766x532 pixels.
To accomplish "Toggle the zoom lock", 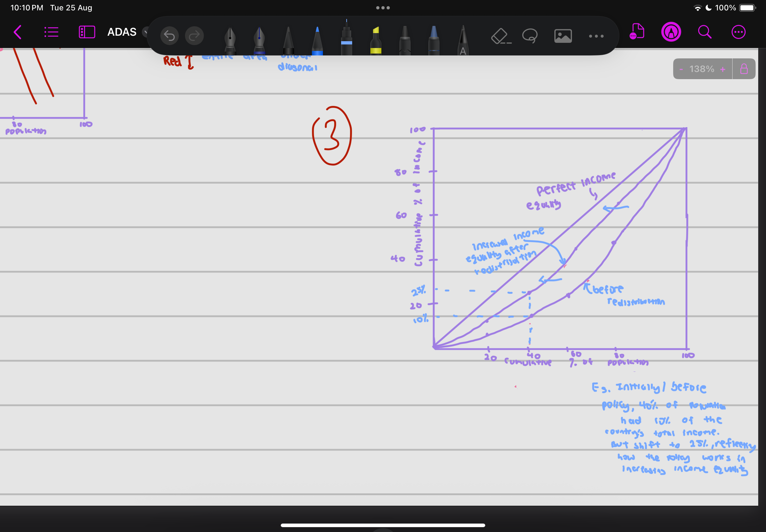I will [x=744, y=69].
